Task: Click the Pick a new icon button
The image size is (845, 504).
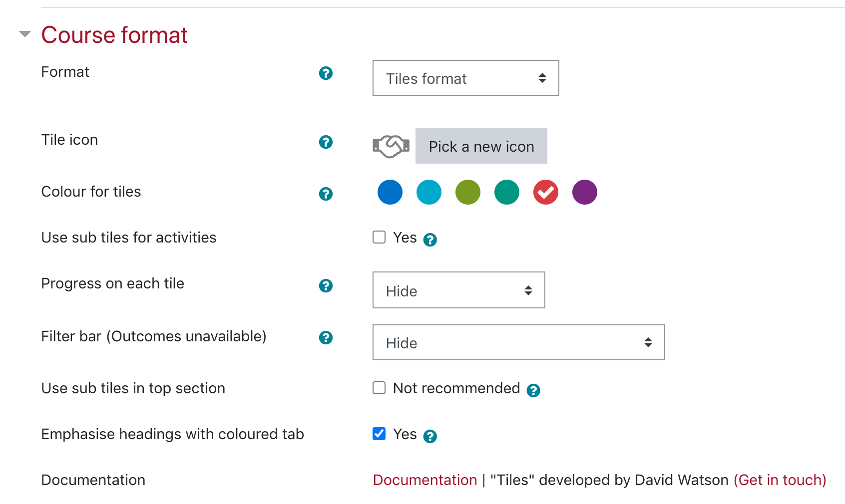Action: (x=481, y=146)
